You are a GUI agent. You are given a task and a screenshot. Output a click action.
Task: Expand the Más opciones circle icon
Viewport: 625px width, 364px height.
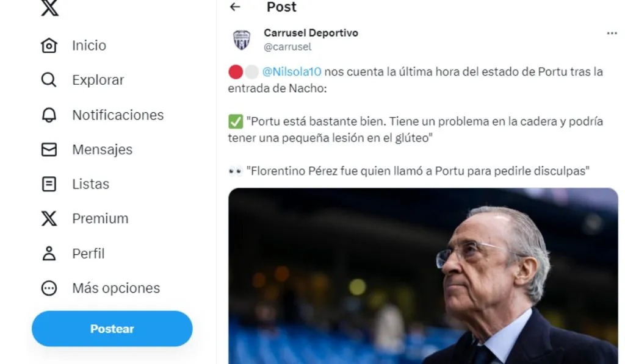[49, 288]
